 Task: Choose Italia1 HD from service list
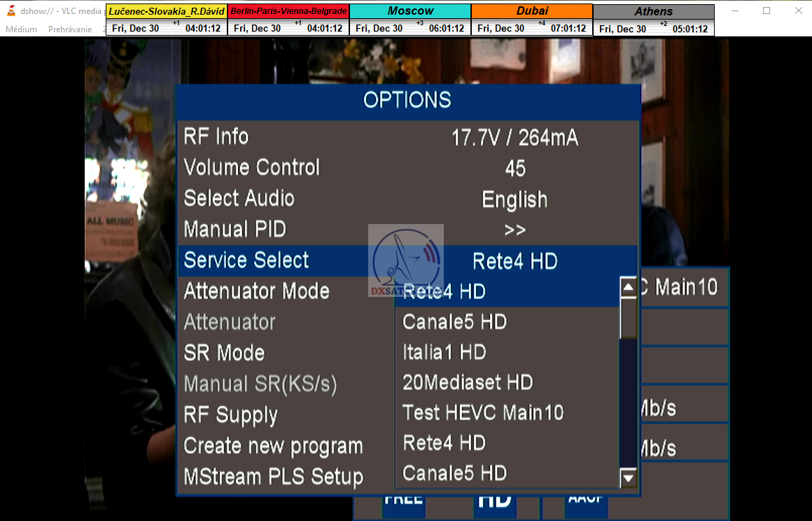pos(444,352)
